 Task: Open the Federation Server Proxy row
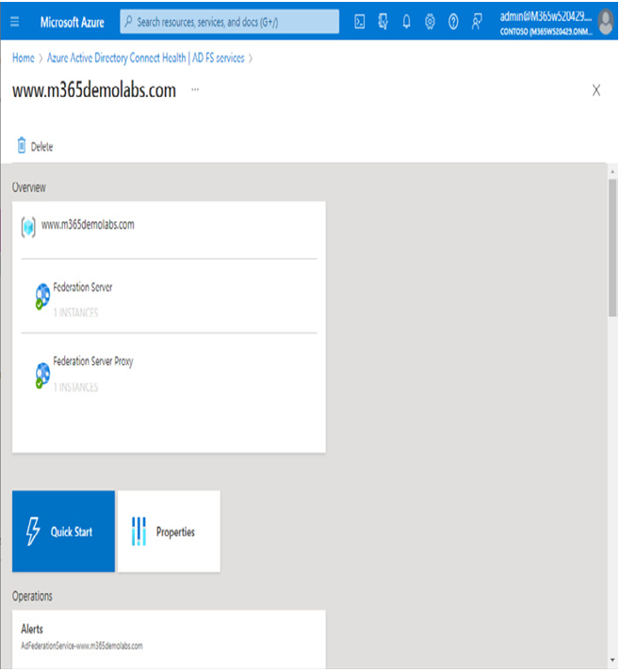pos(169,373)
